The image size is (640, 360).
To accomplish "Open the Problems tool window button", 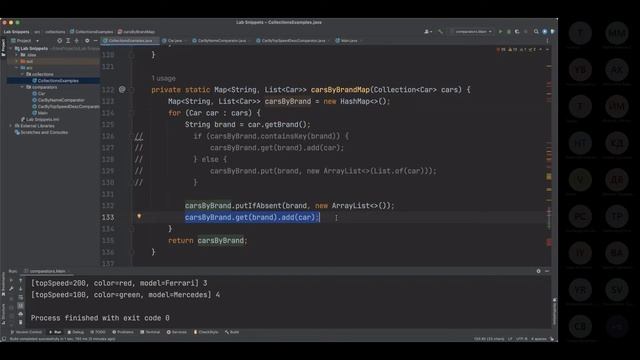I will (x=123, y=332).
